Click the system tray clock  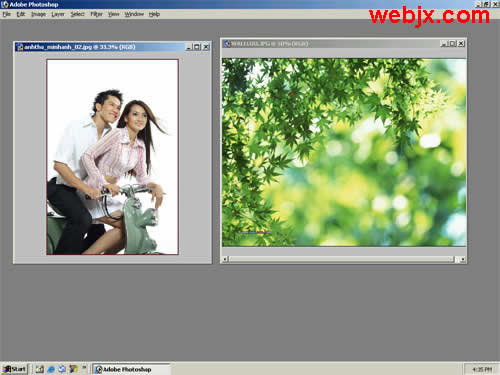482,369
